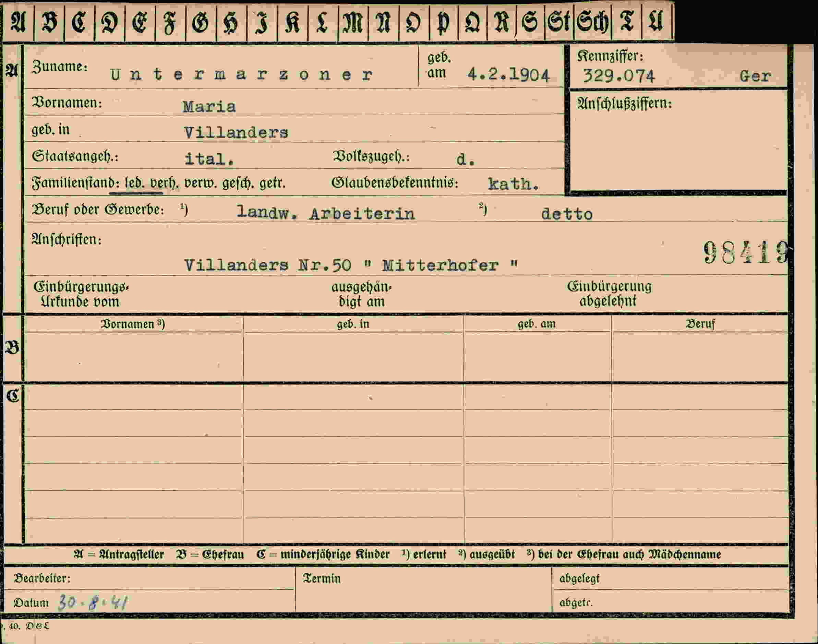The width and height of the screenshot is (818, 644).
Task: Click the 'Zuname:' field label
Action: click(60, 67)
